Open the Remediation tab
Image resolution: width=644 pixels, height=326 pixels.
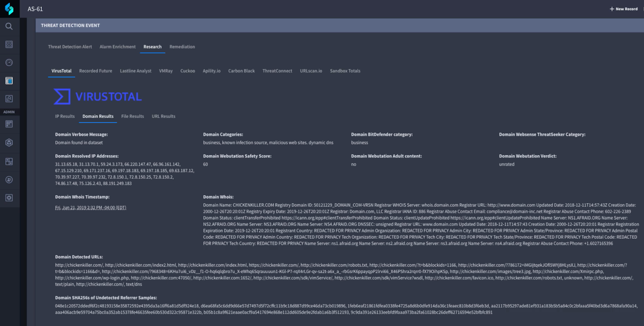(182, 47)
